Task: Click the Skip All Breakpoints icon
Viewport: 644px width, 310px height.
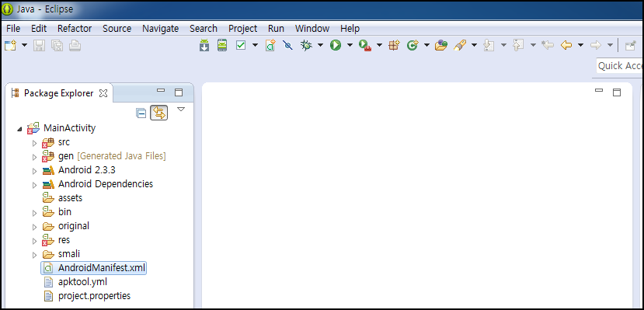Action: [288, 45]
